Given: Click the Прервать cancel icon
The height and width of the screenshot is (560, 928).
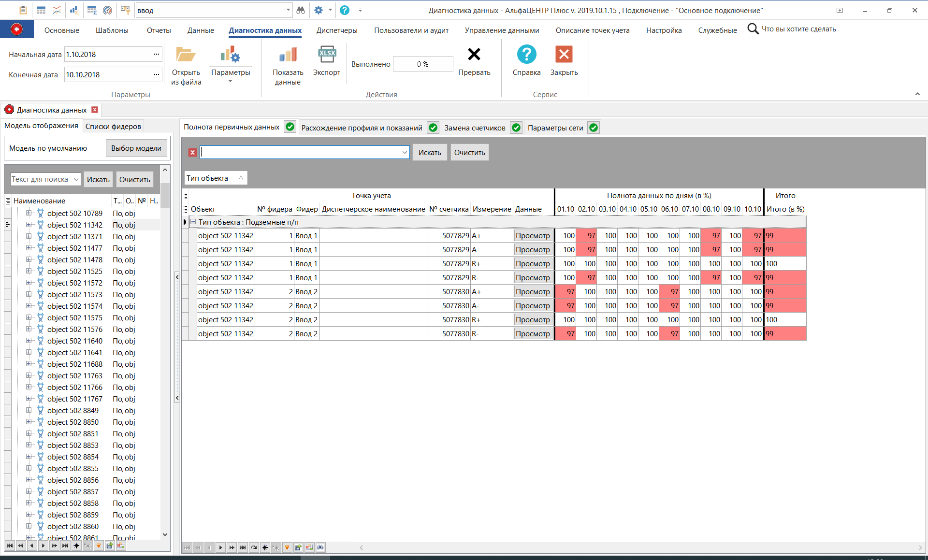Looking at the screenshot, I should point(474,54).
